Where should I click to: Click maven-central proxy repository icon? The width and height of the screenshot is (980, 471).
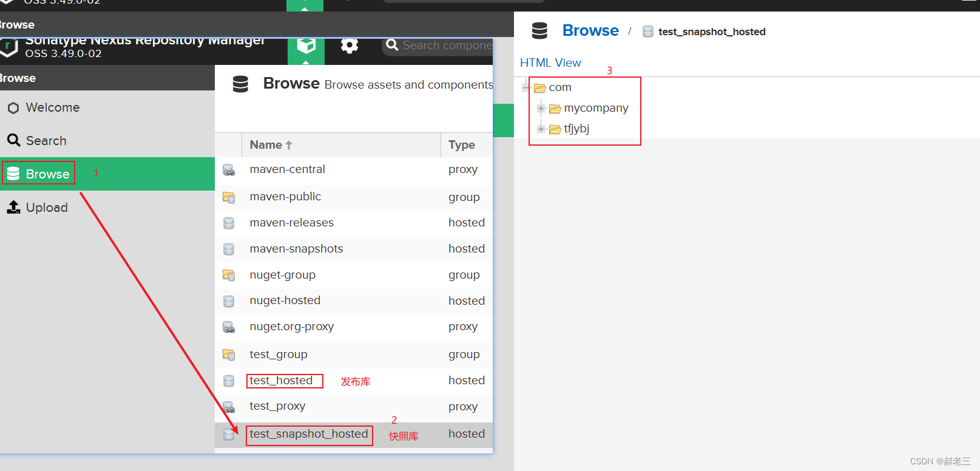coord(229,170)
